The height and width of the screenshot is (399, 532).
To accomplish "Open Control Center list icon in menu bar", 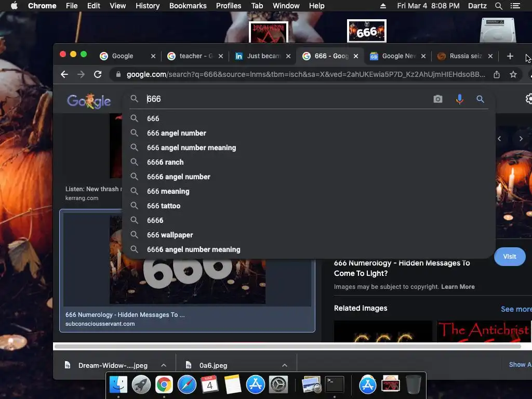I will [515, 6].
